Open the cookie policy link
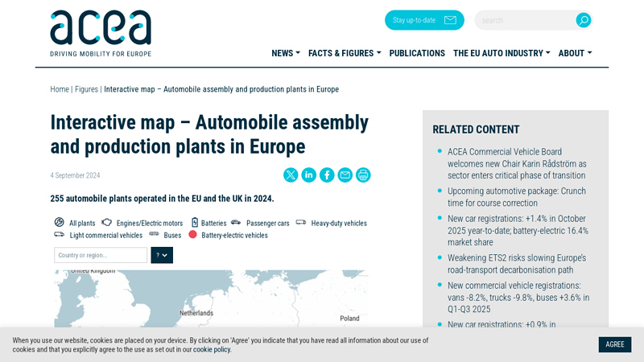This screenshot has height=362, width=644. coord(212,350)
